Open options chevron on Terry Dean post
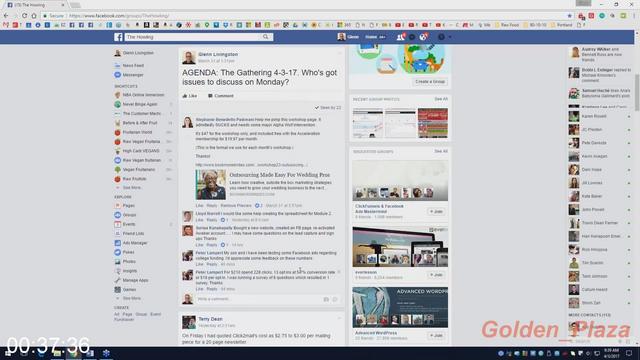 pos(339,318)
